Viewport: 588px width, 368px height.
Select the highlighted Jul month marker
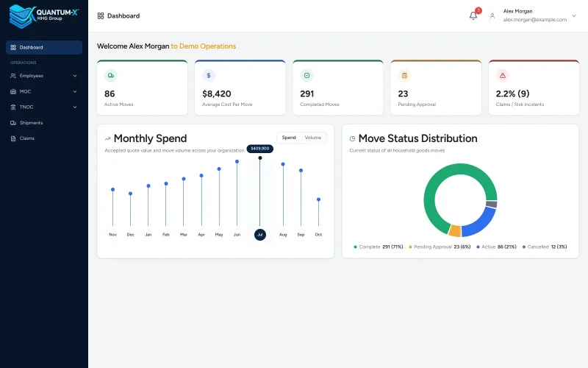[260, 235]
